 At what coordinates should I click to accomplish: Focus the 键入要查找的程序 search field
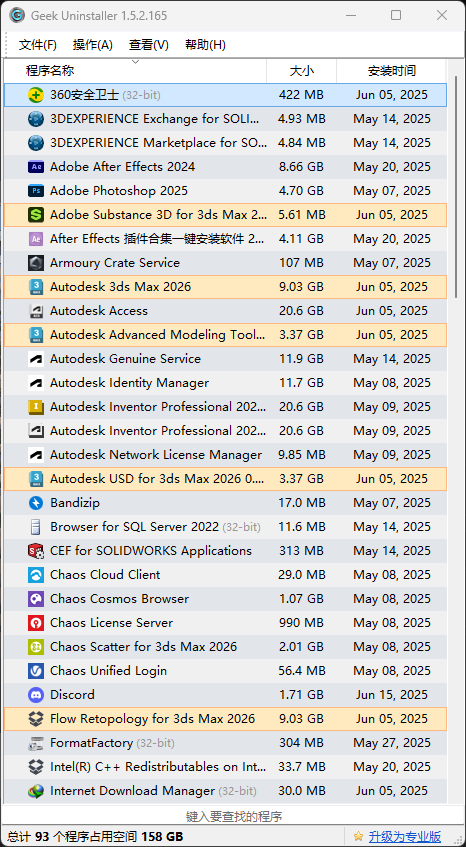[233, 816]
